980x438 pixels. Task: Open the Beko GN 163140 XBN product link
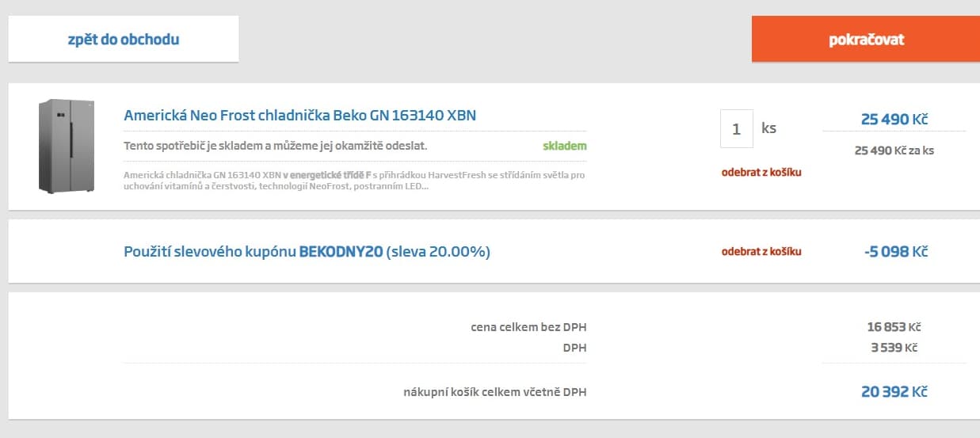coord(300,115)
